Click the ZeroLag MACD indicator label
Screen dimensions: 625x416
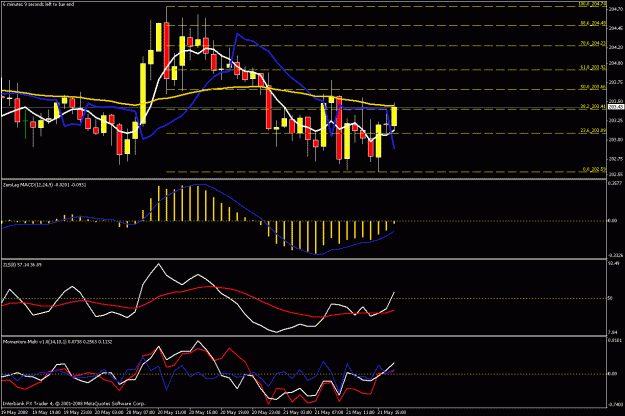coord(44,185)
